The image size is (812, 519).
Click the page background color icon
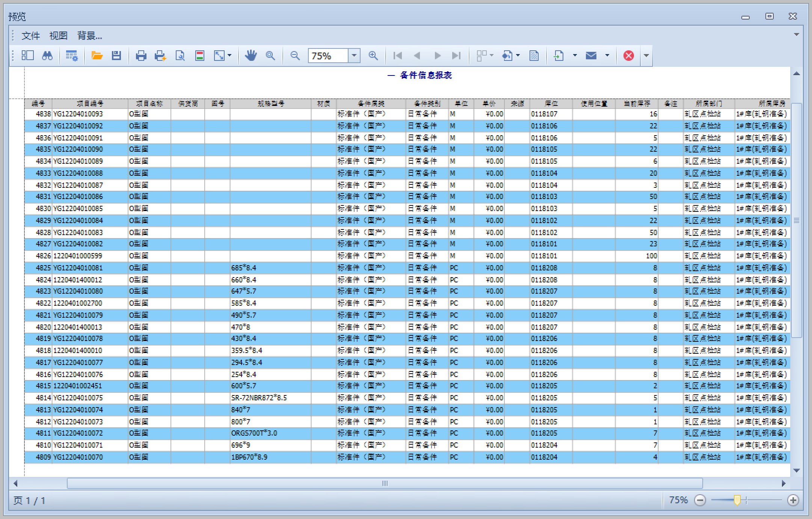[x=507, y=56]
